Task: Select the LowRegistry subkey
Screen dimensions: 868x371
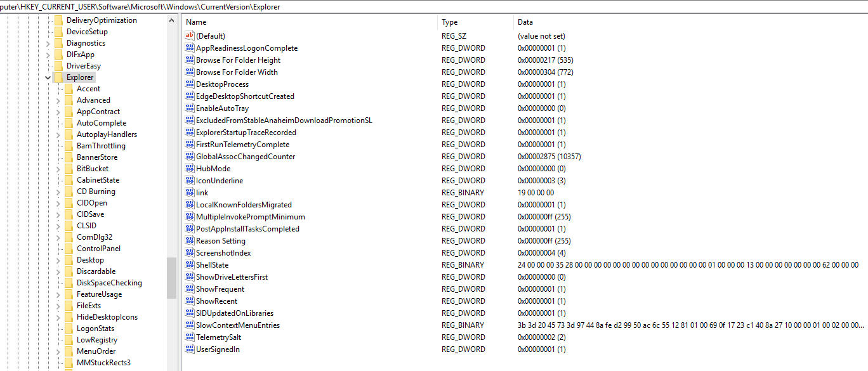Action: pyautogui.click(x=97, y=340)
